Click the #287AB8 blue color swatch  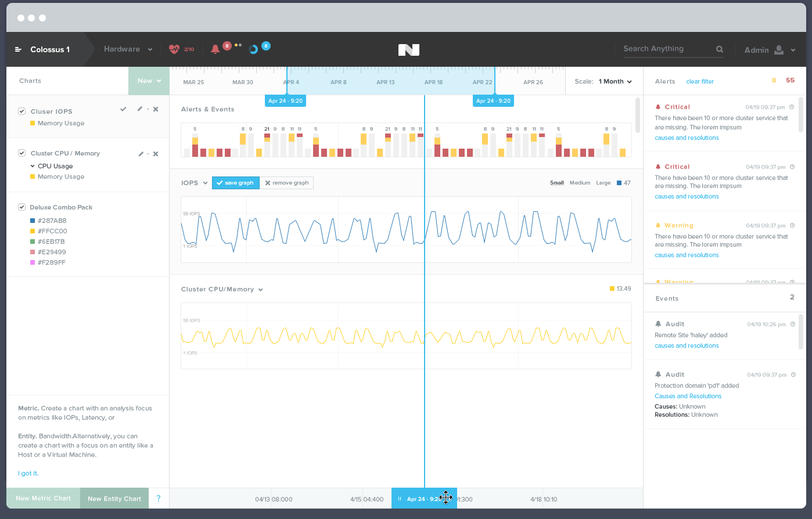click(33, 221)
